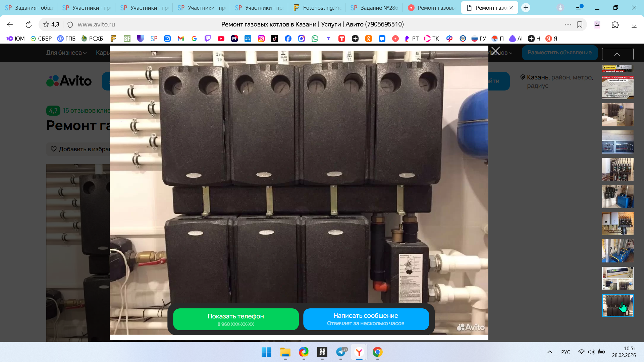
Task: Open three-dots page menu in address bar
Action: click(568, 24)
